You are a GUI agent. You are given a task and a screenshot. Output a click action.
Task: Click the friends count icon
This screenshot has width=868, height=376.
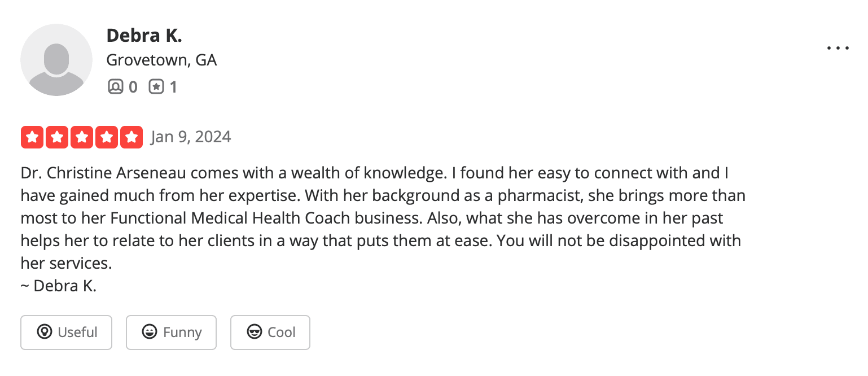pyautogui.click(x=115, y=87)
